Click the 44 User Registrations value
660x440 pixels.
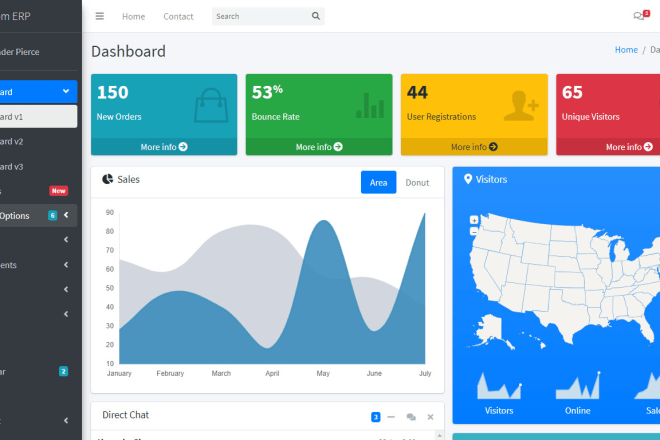417,92
